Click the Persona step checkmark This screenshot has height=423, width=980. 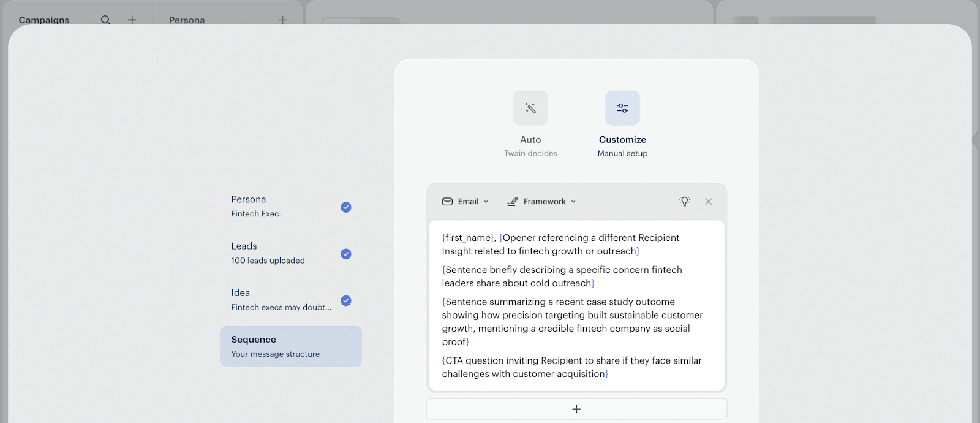(x=346, y=207)
